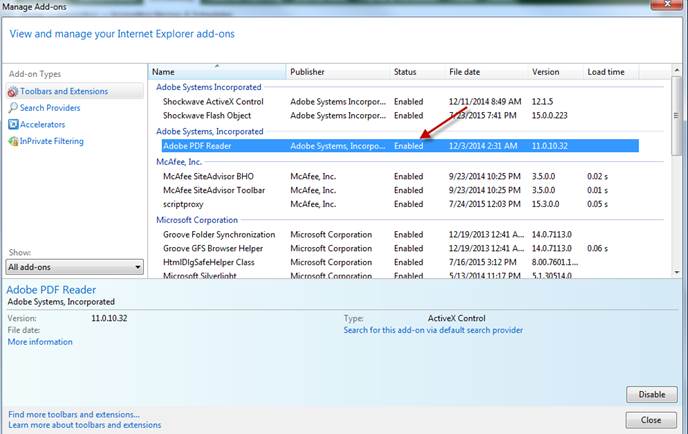
Task: Click the InPrivate Filtering icon
Action: (x=13, y=142)
